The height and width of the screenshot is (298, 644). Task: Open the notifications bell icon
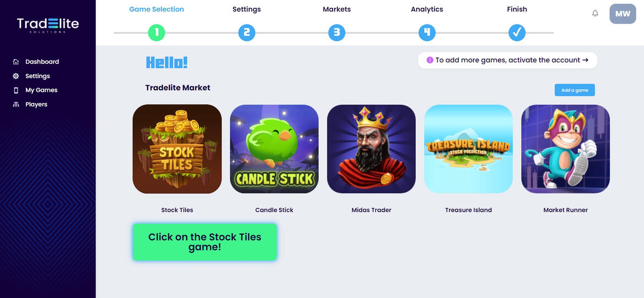point(594,14)
